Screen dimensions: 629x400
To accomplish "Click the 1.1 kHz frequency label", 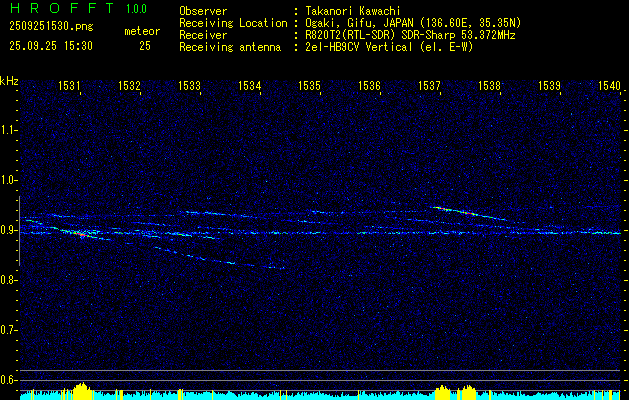I will (8, 130).
